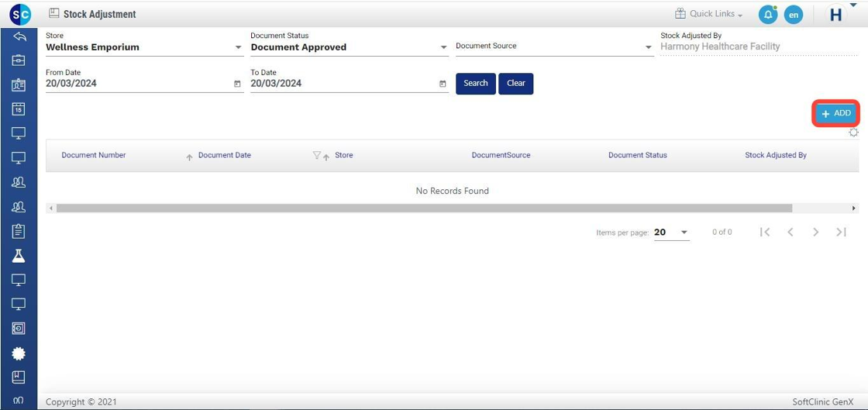This screenshot has height=410, width=868.
Task: Open the Items per page selector
Action: click(671, 233)
